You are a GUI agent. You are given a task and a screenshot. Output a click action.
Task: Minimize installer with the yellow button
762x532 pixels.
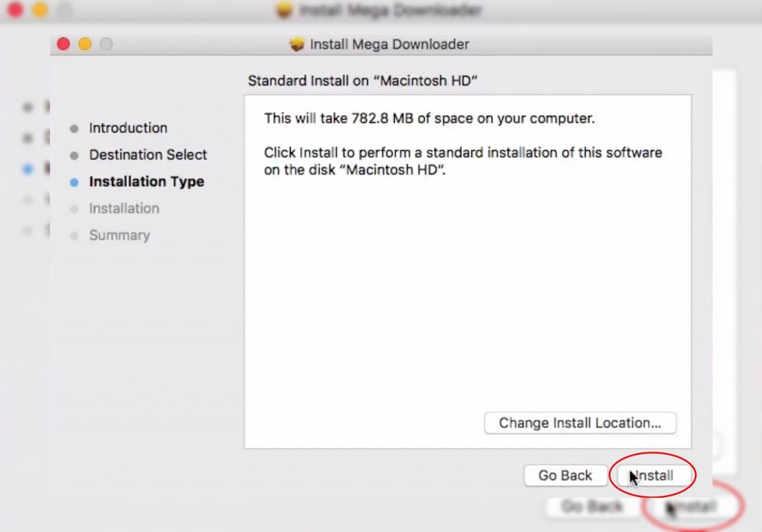pos(85,44)
